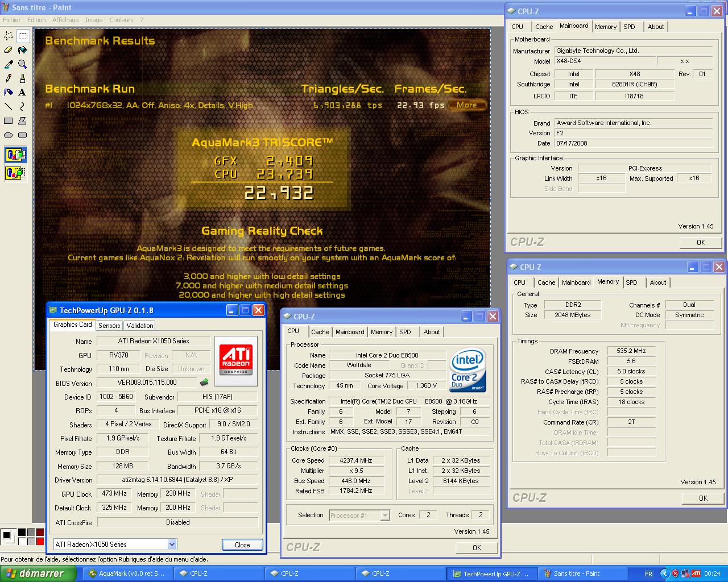
Task: Open the GPU selector dropdown in GPU-Z
Action: [x=172, y=544]
